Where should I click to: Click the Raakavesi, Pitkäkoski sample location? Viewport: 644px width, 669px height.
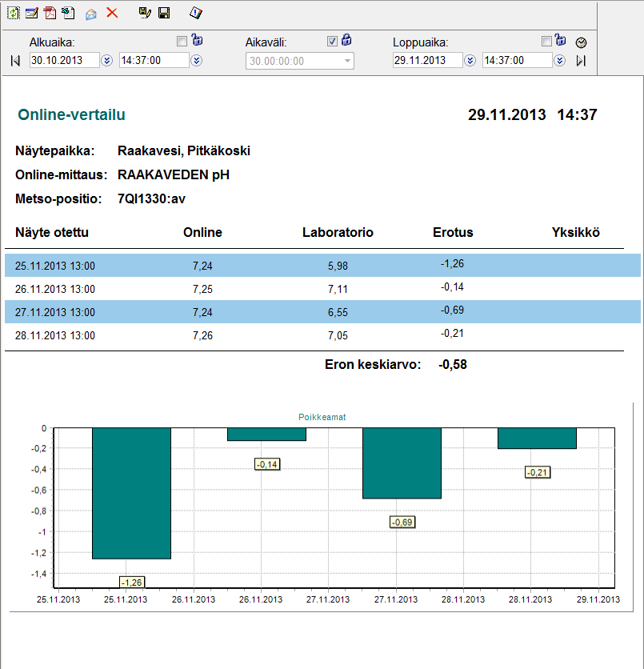pos(184,151)
